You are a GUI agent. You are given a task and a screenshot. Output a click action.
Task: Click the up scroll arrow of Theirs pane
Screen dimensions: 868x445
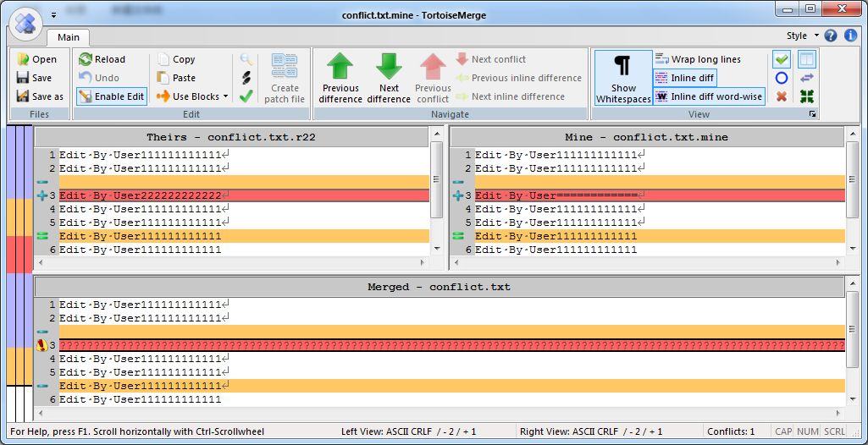coord(436,135)
